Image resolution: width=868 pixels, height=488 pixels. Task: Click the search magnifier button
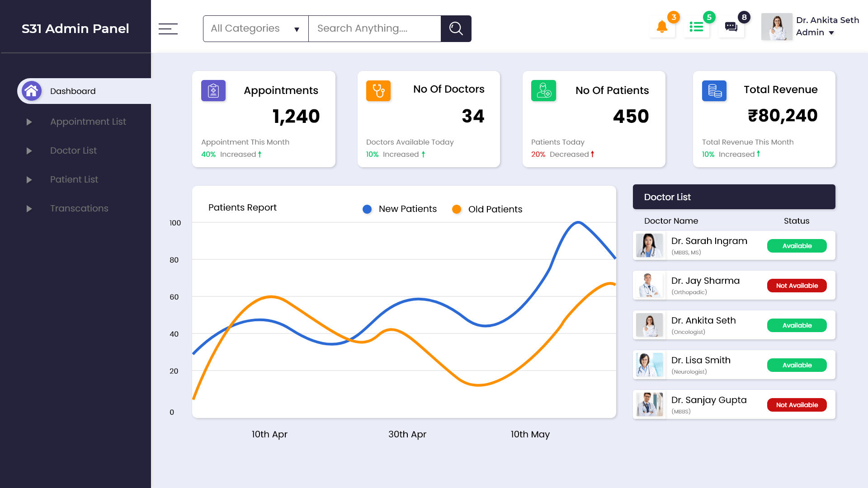pyautogui.click(x=456, y=29)
